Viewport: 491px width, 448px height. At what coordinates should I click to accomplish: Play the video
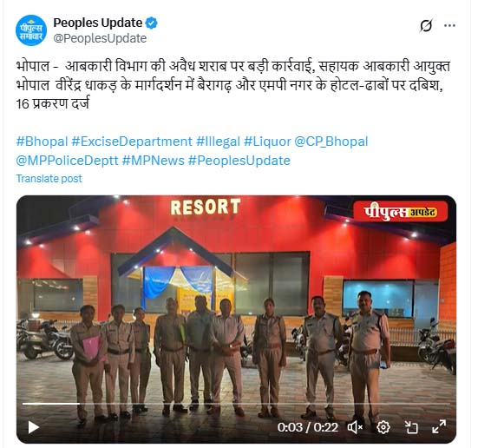(34, 427)
